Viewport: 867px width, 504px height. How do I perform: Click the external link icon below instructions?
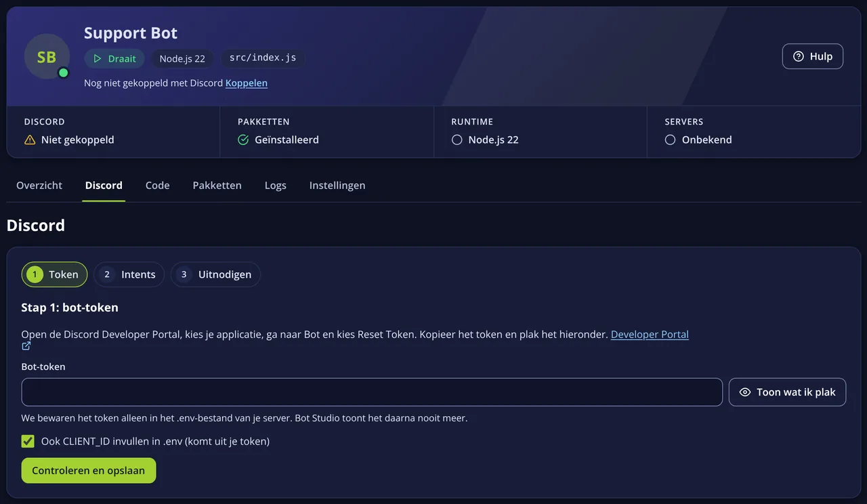click(26, 346)
